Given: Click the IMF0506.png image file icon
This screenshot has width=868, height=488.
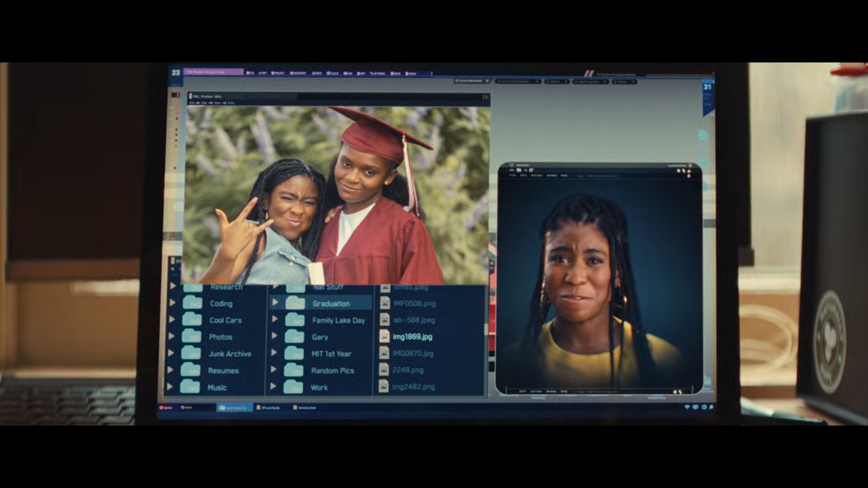Looking at the screenshot, I should pos(384,303).
